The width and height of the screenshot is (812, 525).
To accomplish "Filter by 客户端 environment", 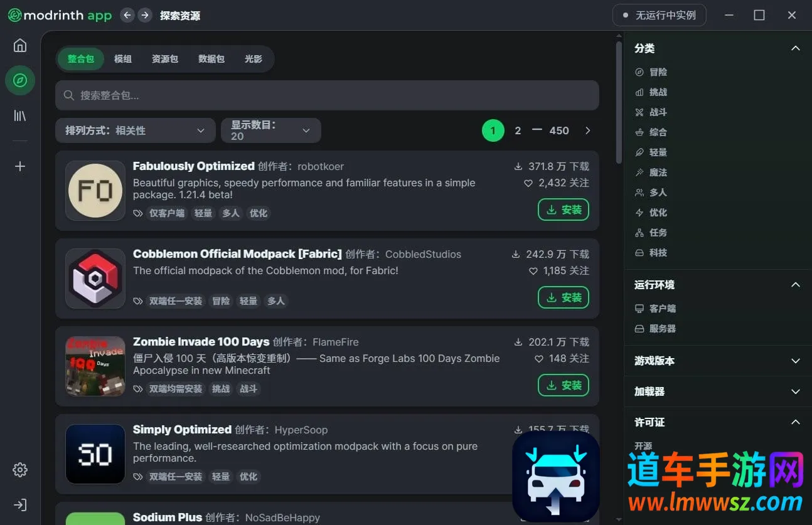I will [x=656, y=309].
